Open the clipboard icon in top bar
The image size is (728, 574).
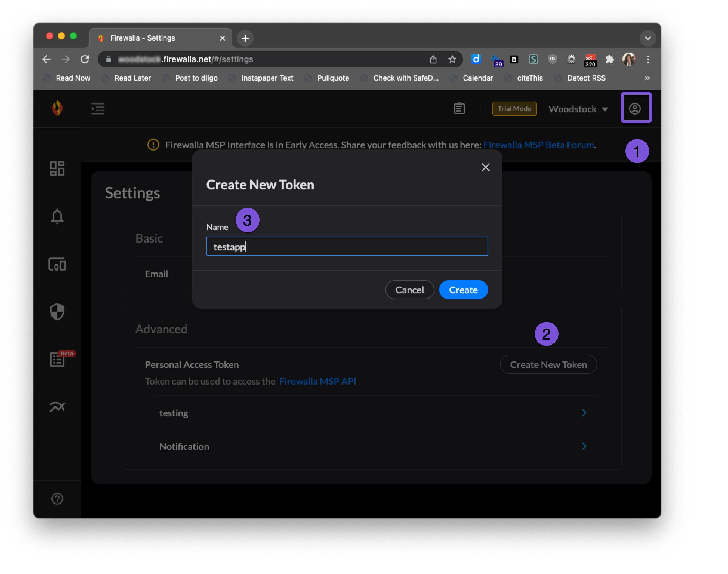[x=459, y=108]
